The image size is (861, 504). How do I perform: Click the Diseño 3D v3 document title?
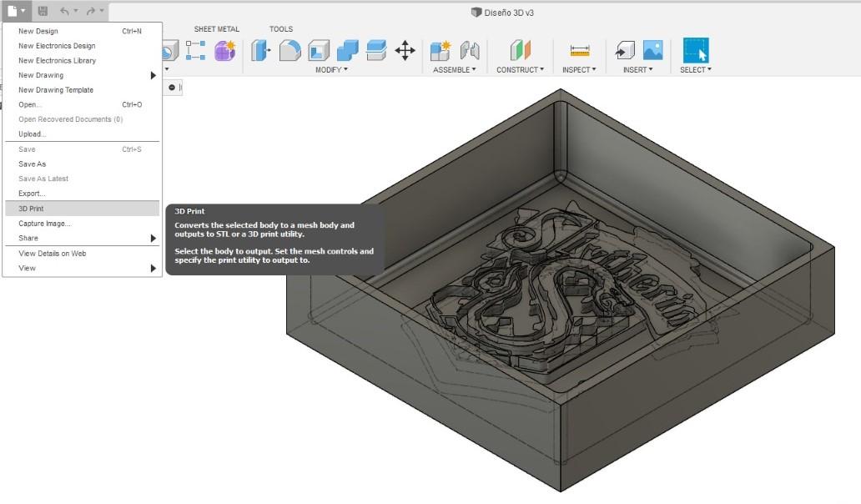(x=508, y=13)
